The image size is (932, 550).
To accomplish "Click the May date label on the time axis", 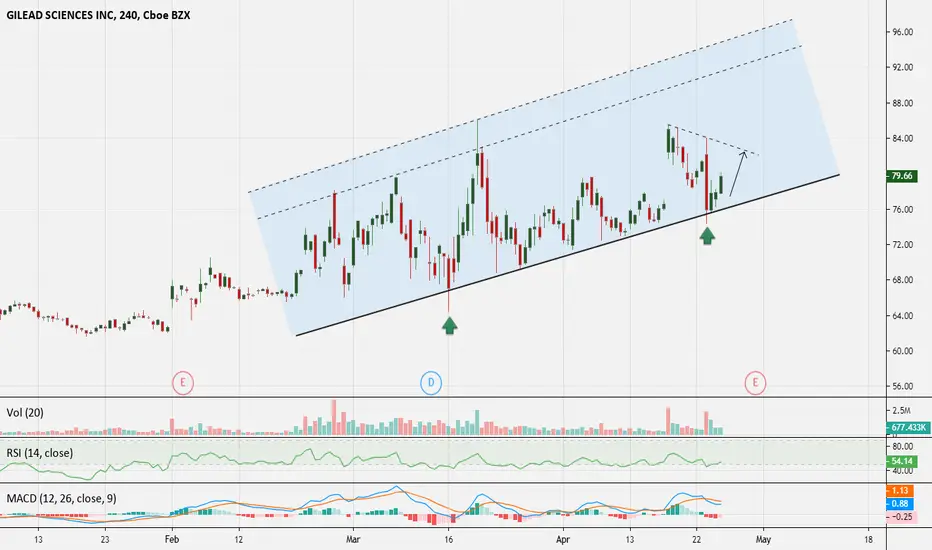I will point(763,540).
